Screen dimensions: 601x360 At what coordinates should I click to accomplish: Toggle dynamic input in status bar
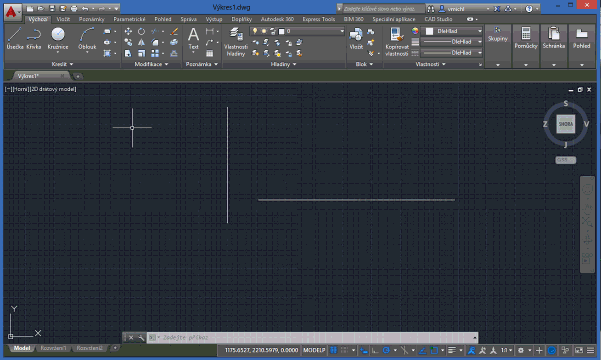[363, 350]
